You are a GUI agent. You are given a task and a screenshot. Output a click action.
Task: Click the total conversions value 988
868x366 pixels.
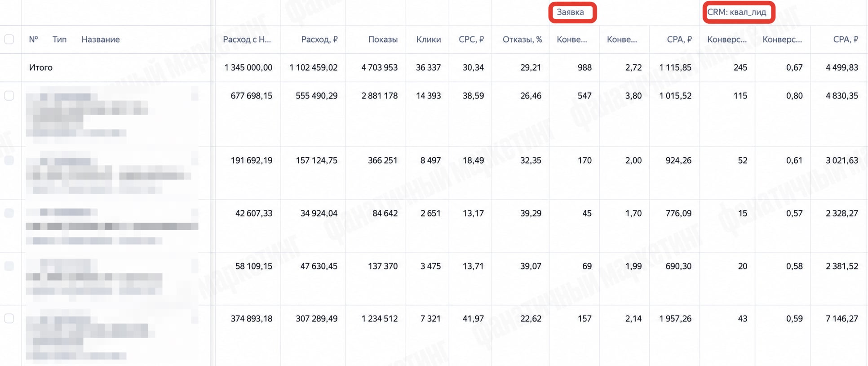[585, 67]
